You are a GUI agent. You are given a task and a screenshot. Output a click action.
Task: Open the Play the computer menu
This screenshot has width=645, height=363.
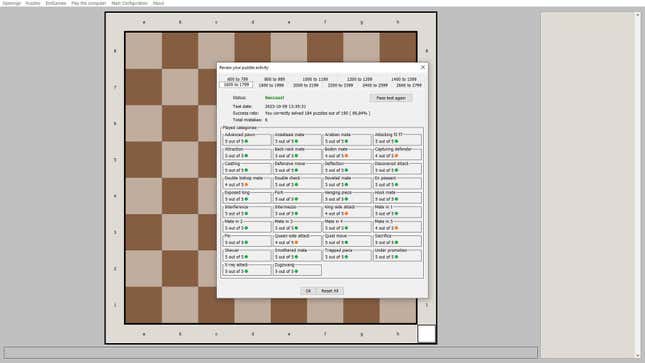pyautogui.click(x=88, y=3)
